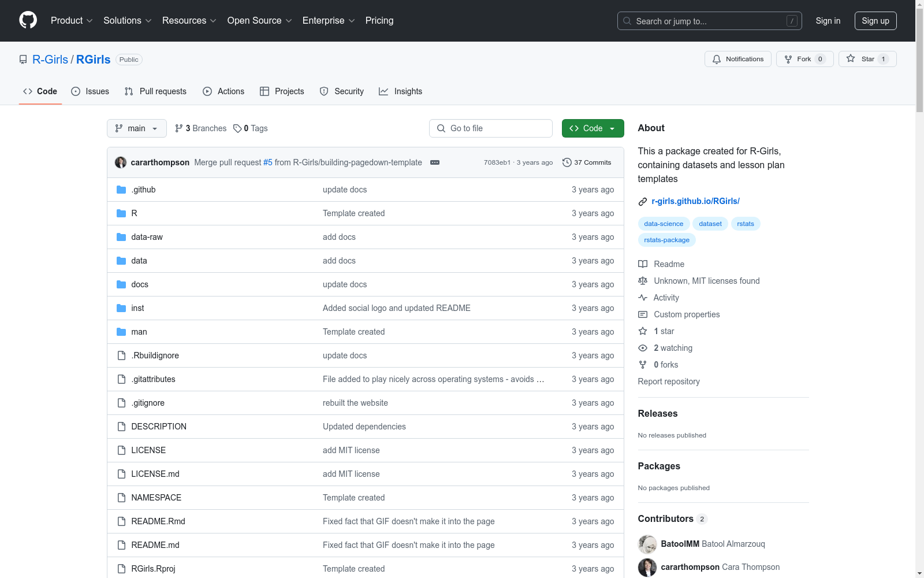Select the Code tab
The image size is (924, 578).
(x=40, y=91)
